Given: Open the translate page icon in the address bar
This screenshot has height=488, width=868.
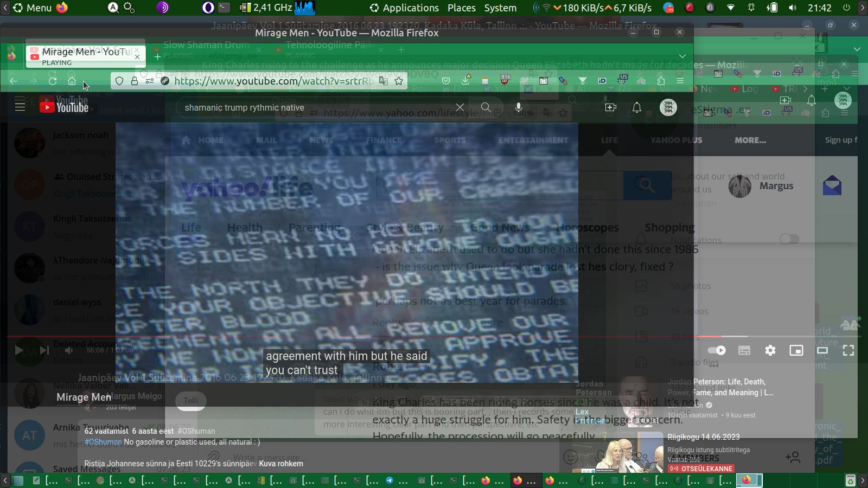Looking at the screenshot, I should [x=384, y=81].
